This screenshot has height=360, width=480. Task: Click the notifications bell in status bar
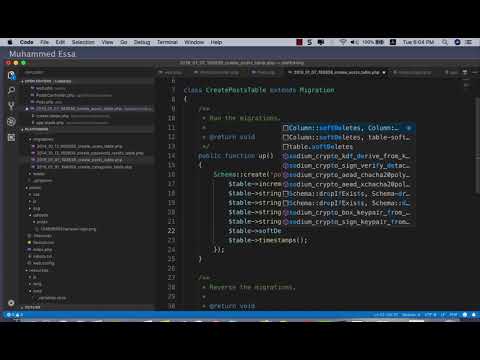pyautogui.click(x=474, y=315)
